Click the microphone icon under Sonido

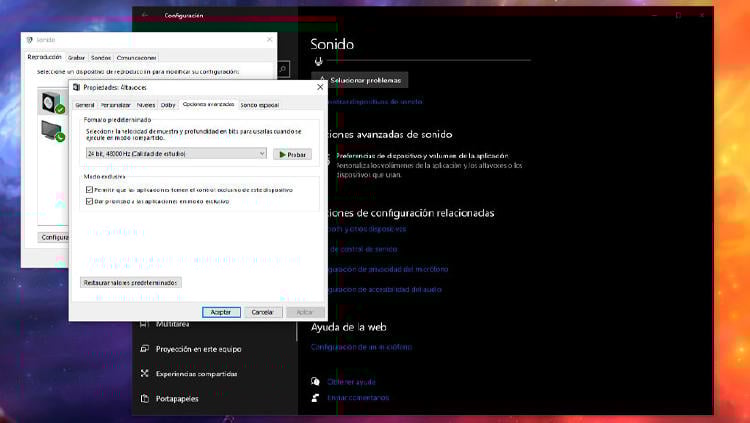point(319,61)
